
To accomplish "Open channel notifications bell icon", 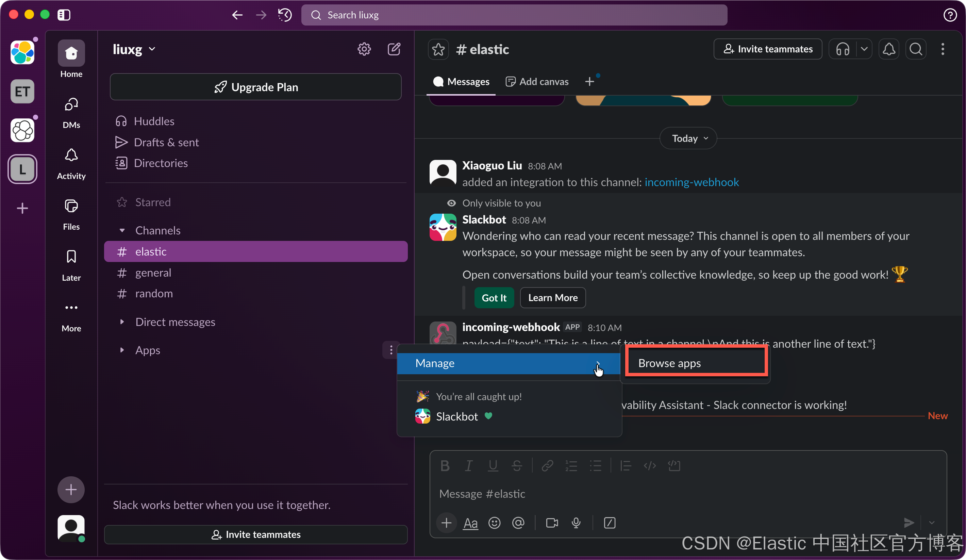I will (888, 49).
